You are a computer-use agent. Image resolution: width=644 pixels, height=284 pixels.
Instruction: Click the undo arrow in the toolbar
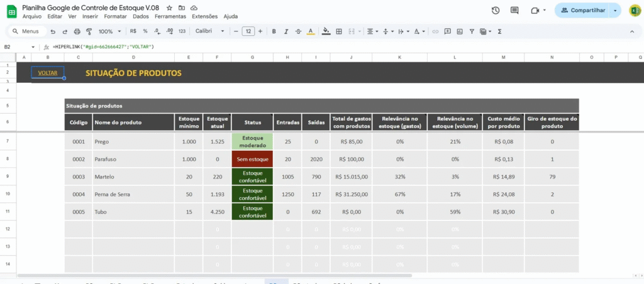(53, 31)
